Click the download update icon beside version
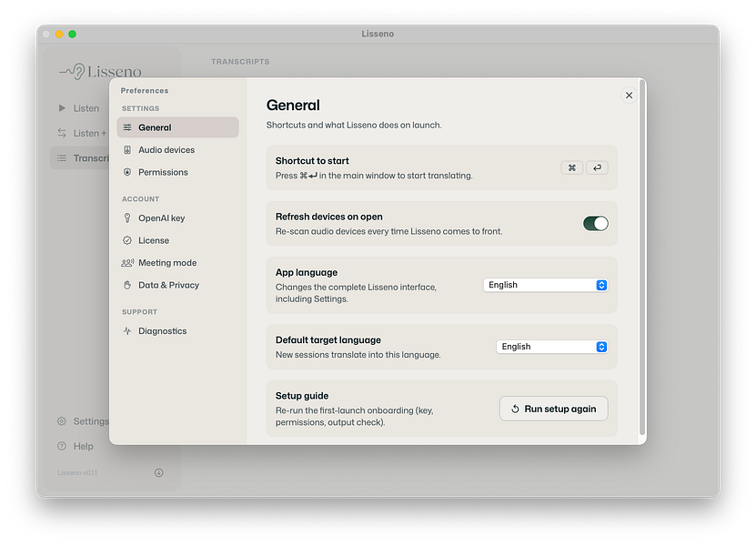This screenshot has height=546, width=756. click(158, 472)
